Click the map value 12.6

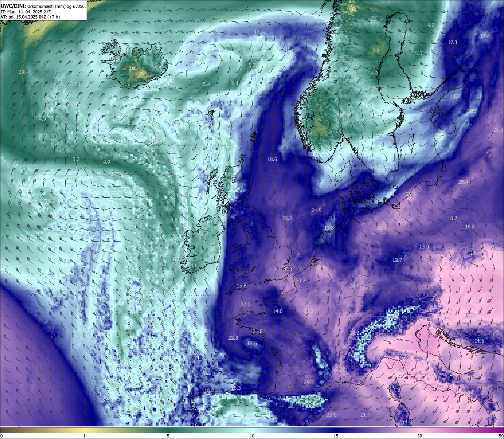252,343
